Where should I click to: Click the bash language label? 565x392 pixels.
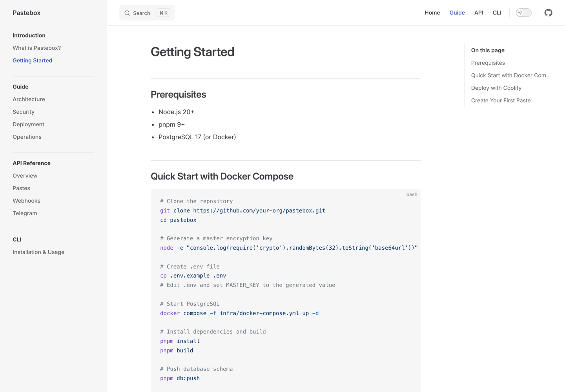pos(412,194)
